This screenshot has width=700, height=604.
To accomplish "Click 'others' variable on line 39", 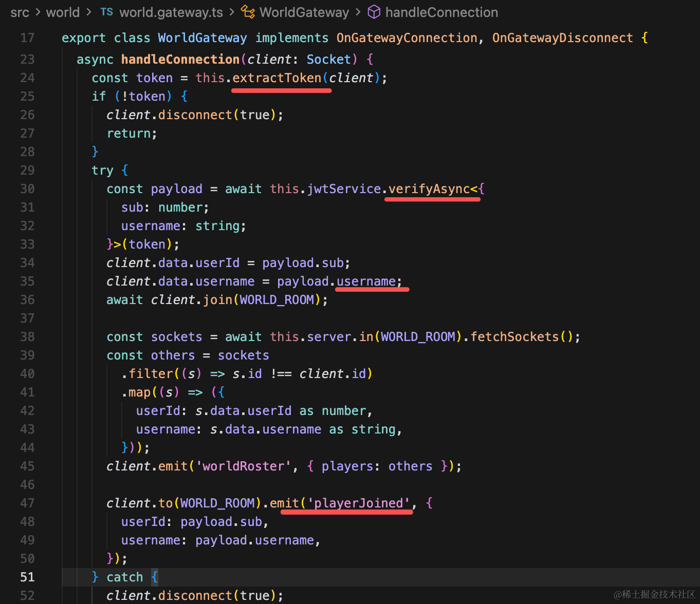I will pos(173,355).
